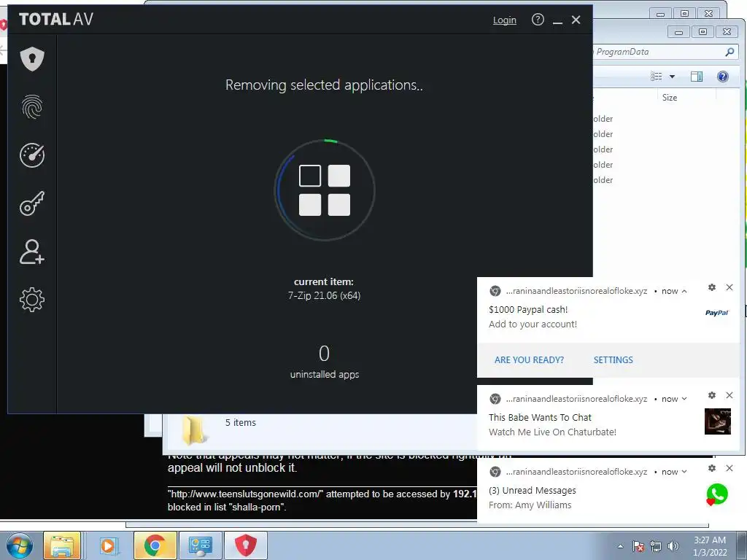Click the network tray icon
The width and height of the screenshot is (747, 560).
(656, 546)
